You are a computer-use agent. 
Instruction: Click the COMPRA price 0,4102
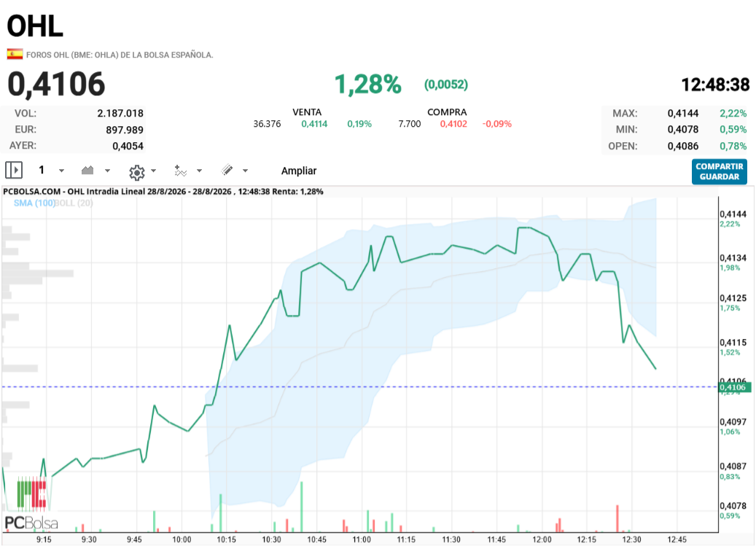pos(453,124)
